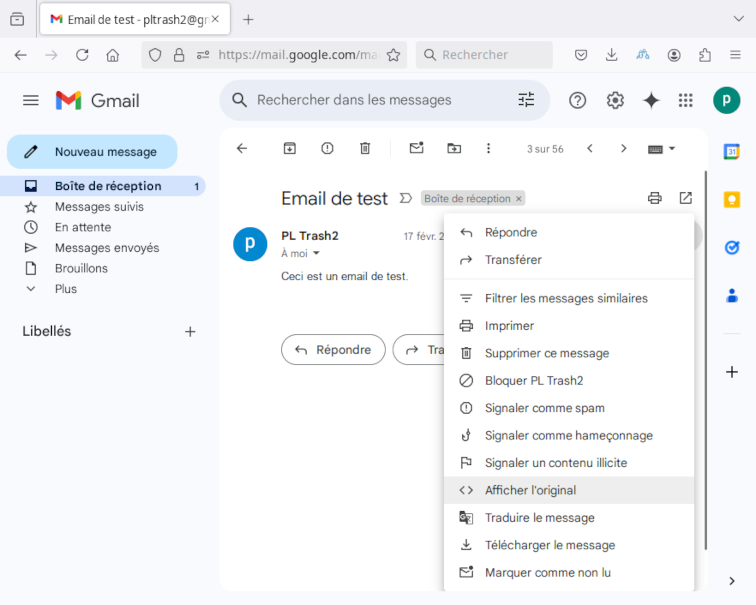Select Filtrer les messages similaires
This screenshot has width=756, height=605.
click(x=569, y=298)
